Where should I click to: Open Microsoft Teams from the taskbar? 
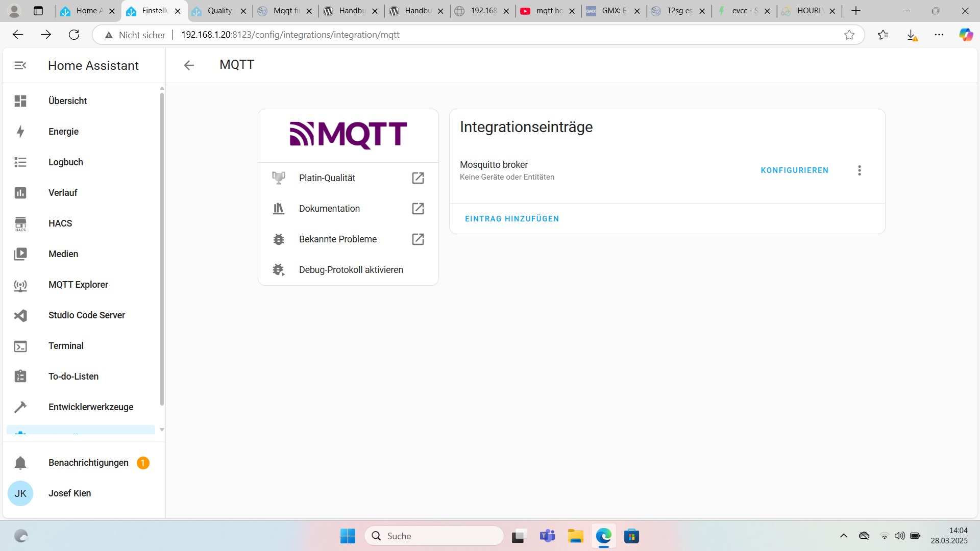tap(547, 536)
